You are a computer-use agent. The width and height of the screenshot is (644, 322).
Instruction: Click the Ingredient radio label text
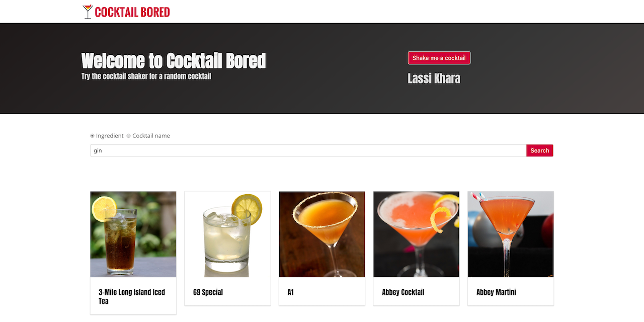coord(110,136)
